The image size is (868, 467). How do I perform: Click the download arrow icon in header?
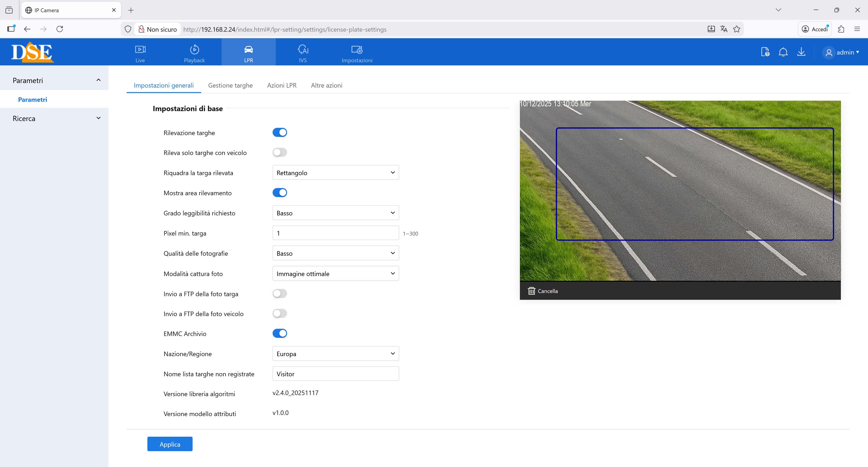pos(801,52)
